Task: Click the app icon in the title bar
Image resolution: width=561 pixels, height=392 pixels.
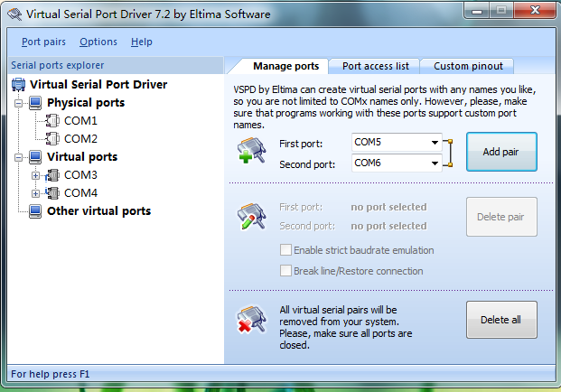Action: (14, 14)
